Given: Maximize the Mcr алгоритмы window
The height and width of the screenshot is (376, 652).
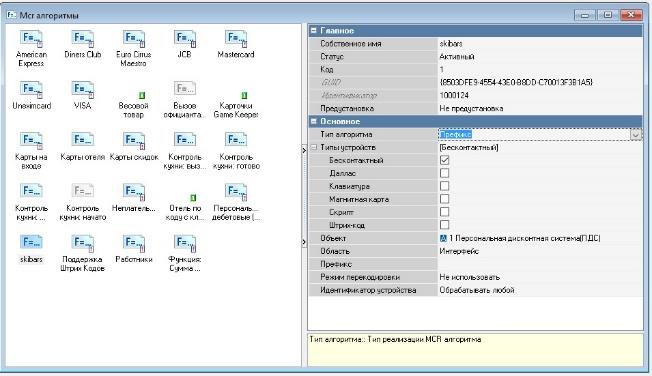Looking at the screenshot, I should 608,15.
